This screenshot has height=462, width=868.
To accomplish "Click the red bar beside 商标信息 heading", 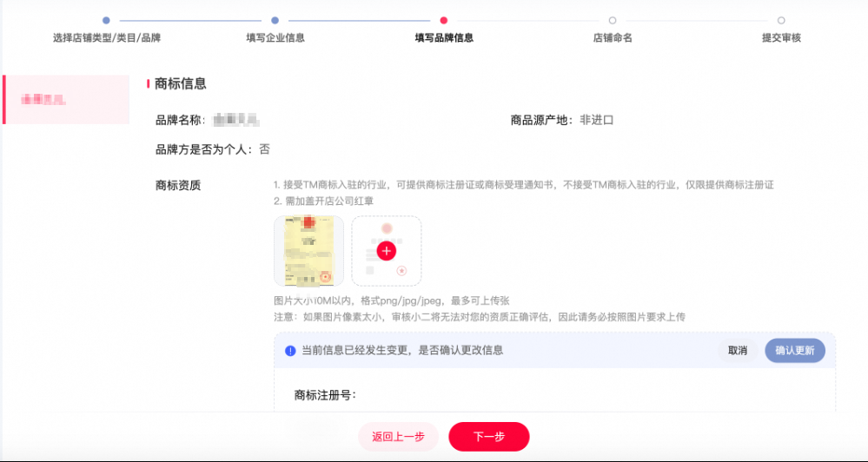I will click(x=149, y=84).
